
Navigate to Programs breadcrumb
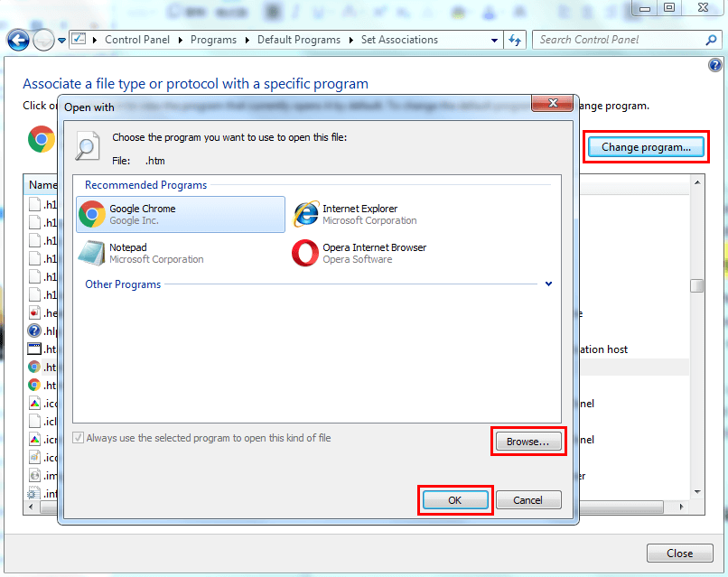(x=213, y=40)
